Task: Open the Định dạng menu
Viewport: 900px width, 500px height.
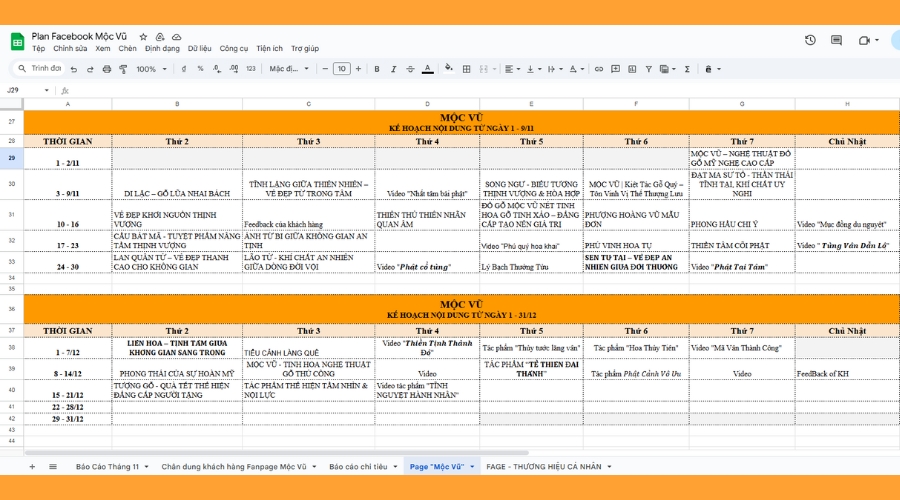Action: click(x=162, y=48)
